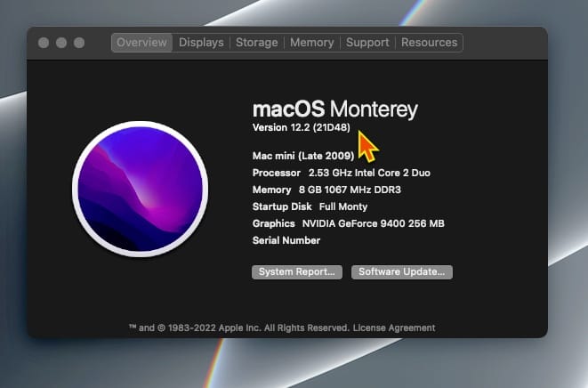This screenshot has height=388, width=588.
Task: Open the License Agreement link
Action: 394,328
